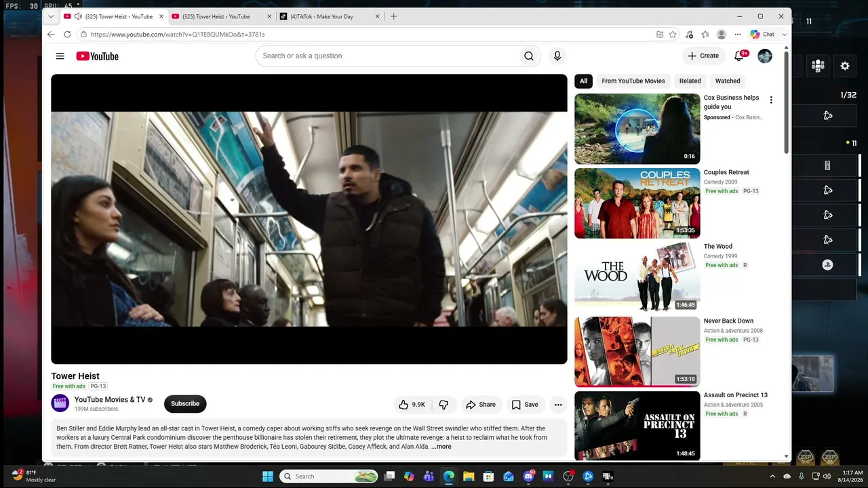The height and width of the screenshot is (488, 868).
Task: Open Microsoft Store from the taskbar
Action: (x=488, y=476)
